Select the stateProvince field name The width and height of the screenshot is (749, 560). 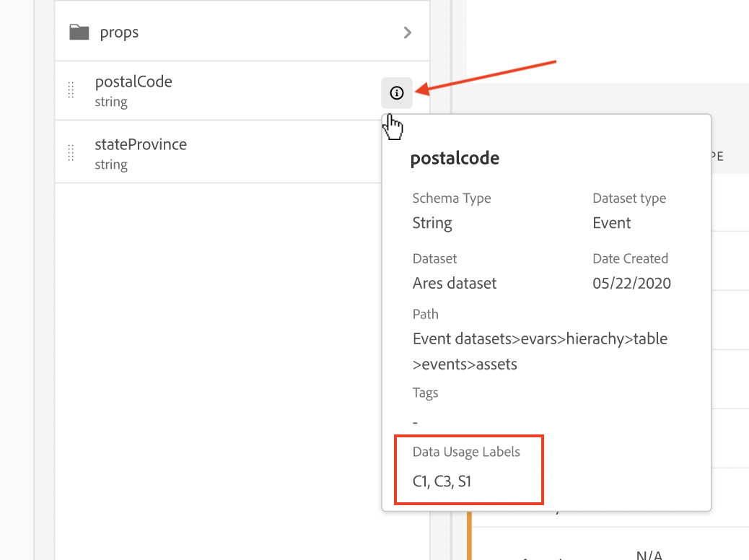141,144
